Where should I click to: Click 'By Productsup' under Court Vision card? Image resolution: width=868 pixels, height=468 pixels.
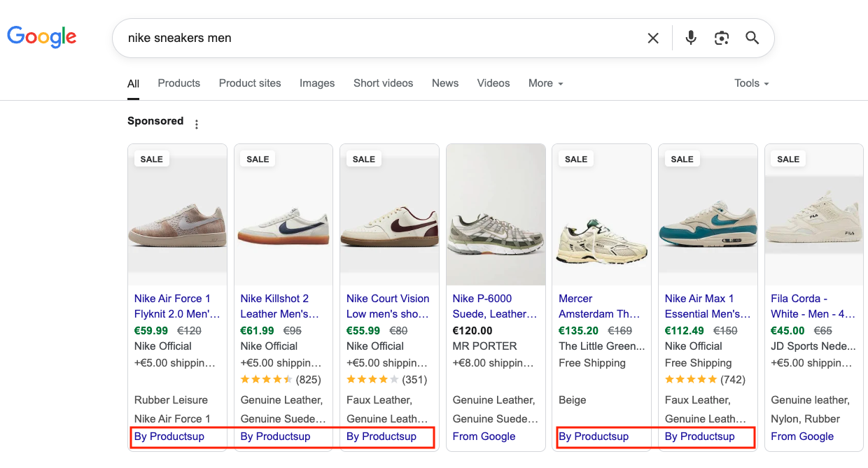[x=381, y=437]
